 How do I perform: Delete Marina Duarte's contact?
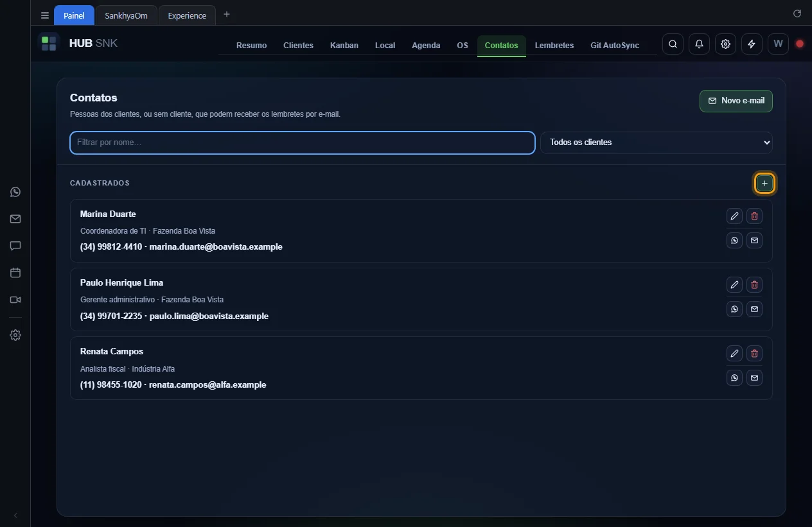[754, 216]
